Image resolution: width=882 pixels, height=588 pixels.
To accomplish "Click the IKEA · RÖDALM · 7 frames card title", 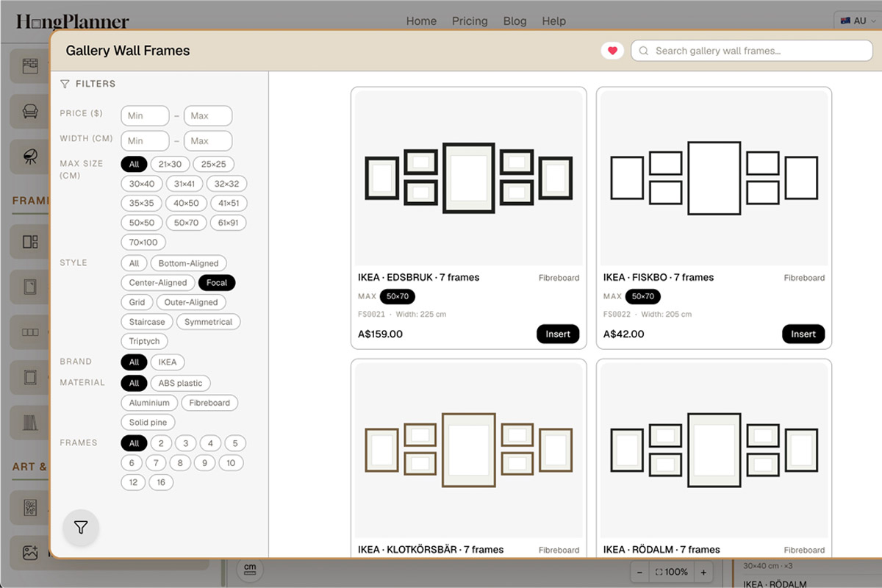I will coord(662,549).
